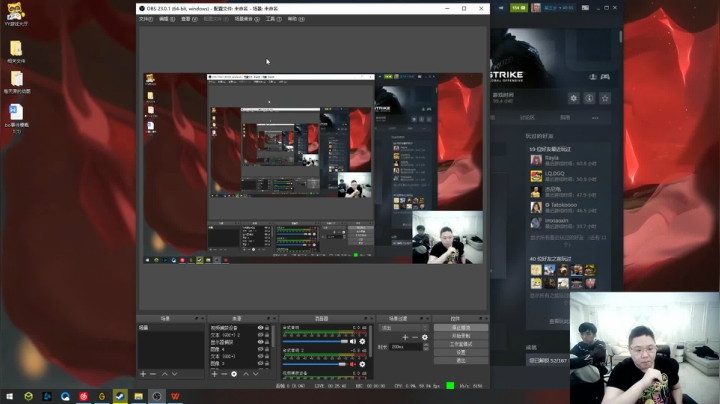Open the Steam three-dots more tab
Screen dimensions: 720x404
point(595,118)
